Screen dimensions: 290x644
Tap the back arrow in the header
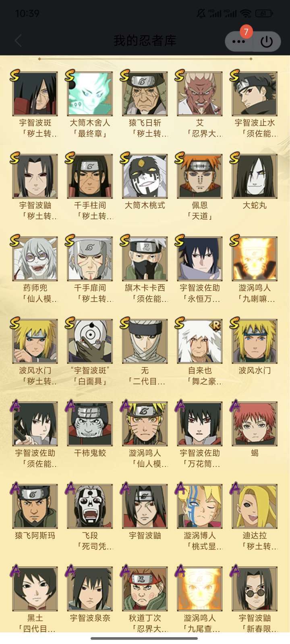click(x=18, y=41)
